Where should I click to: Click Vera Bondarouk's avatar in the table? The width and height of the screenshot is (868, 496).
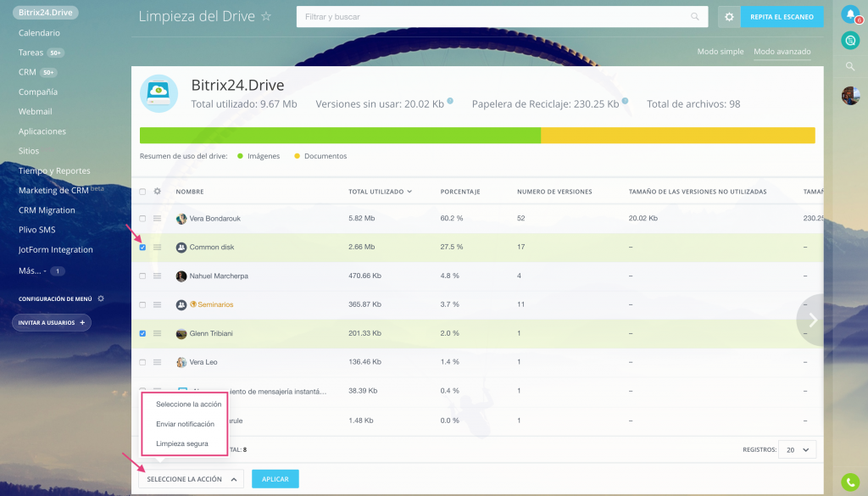click(181, 219)
